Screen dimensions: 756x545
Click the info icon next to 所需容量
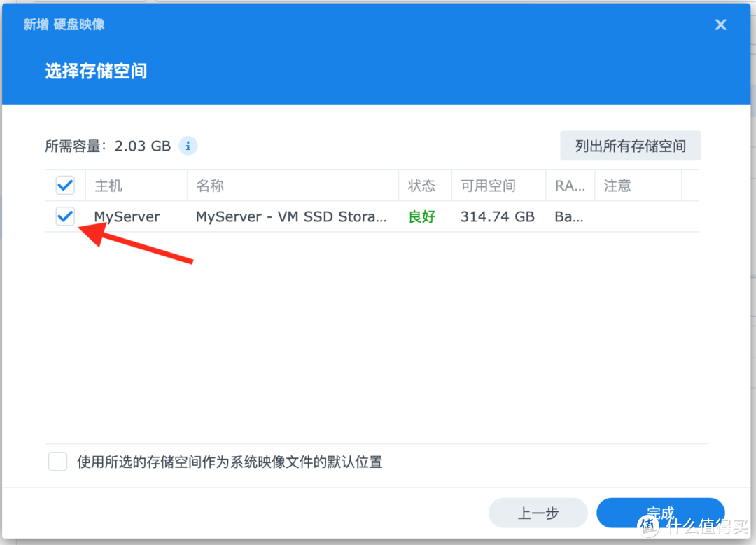[188, 146]
